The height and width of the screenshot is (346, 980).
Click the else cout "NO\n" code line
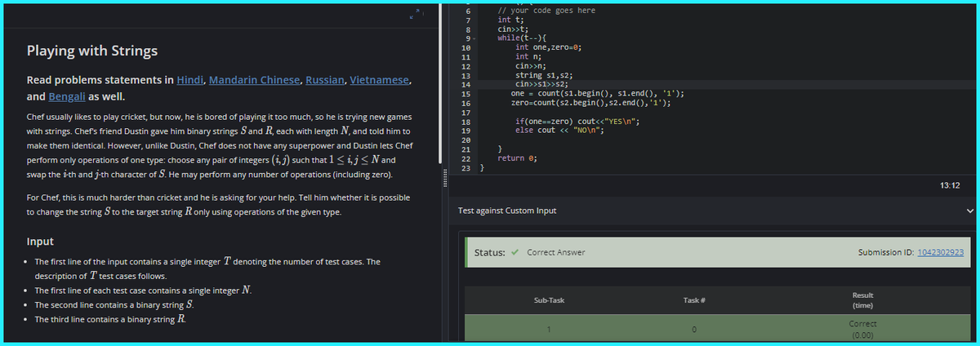click(x=559, y=131)
